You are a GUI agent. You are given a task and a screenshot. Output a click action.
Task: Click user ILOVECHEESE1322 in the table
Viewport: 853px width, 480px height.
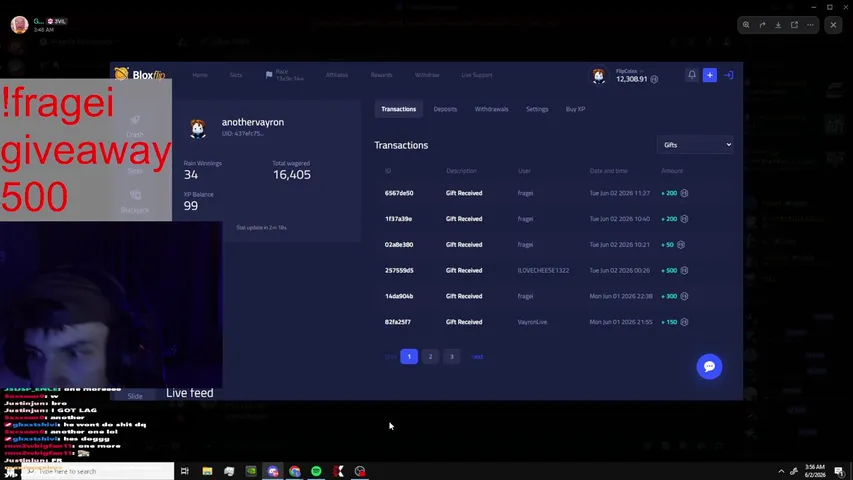pyautogui.click(x=543, y=270)
